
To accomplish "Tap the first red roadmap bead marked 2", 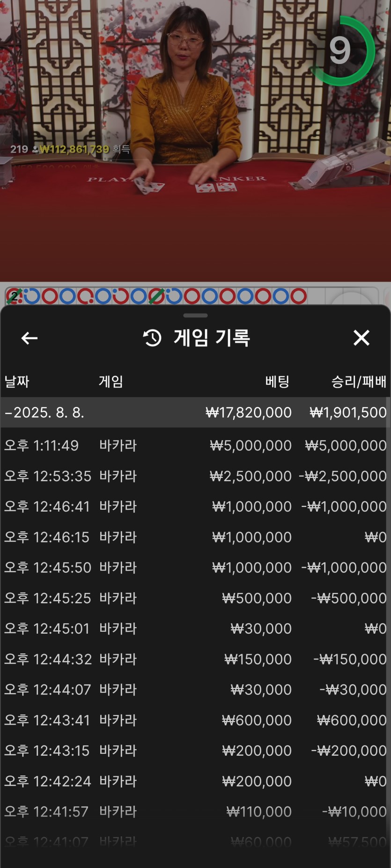I will pos(14,296).
